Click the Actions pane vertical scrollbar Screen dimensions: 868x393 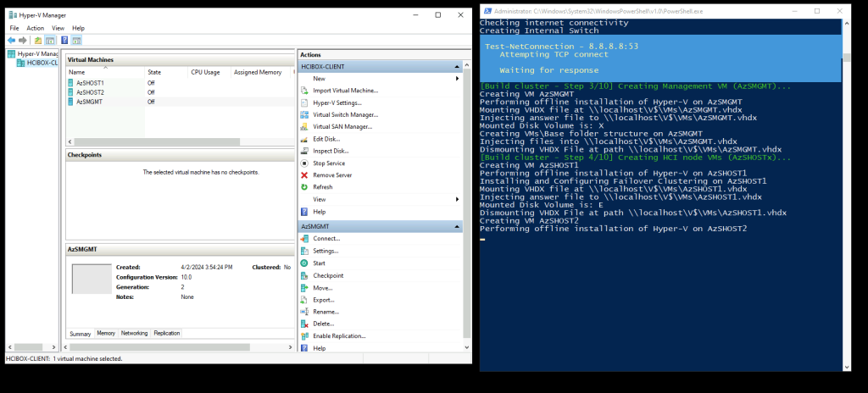point(467,202)
